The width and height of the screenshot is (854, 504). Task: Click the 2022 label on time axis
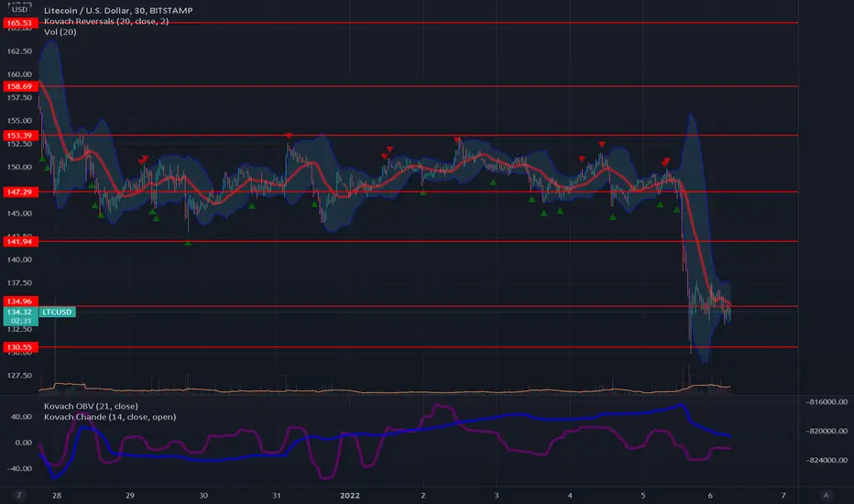pos(350,495)
